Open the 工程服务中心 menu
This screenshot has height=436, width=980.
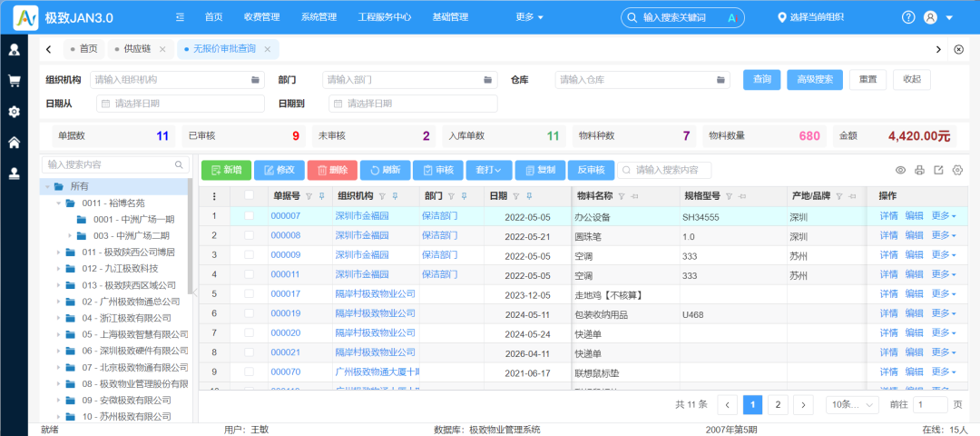click(x=385, y=17)
